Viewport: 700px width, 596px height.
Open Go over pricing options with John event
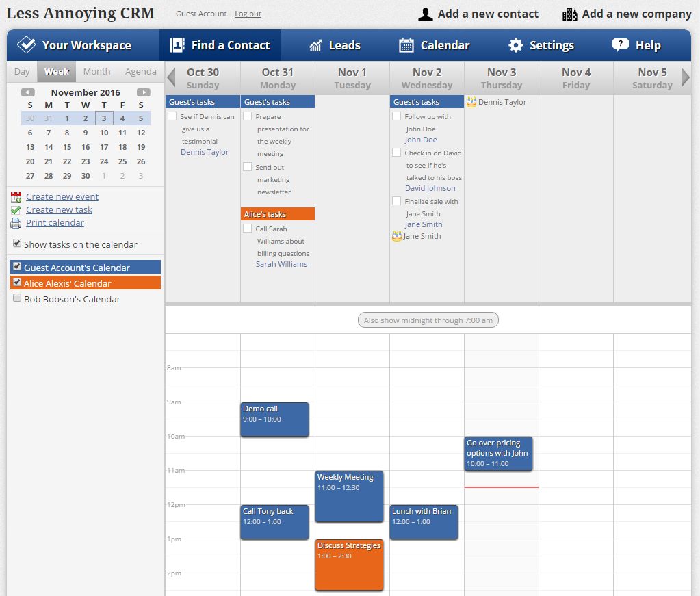pos(498,454)
